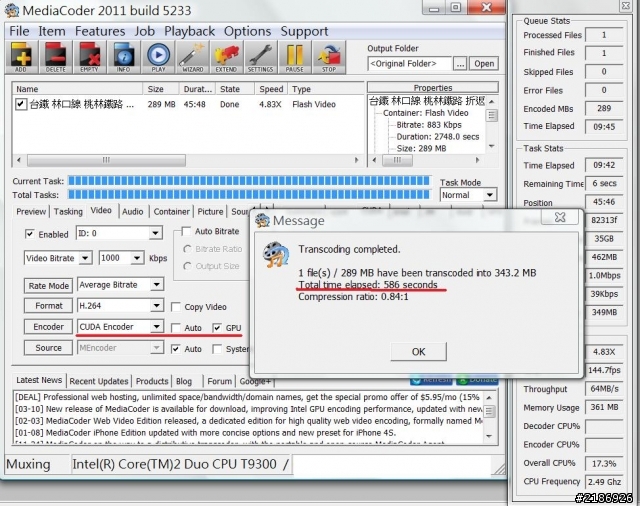
Task: Check the Copy Video checkbox
Action: [x=176, y=306]
